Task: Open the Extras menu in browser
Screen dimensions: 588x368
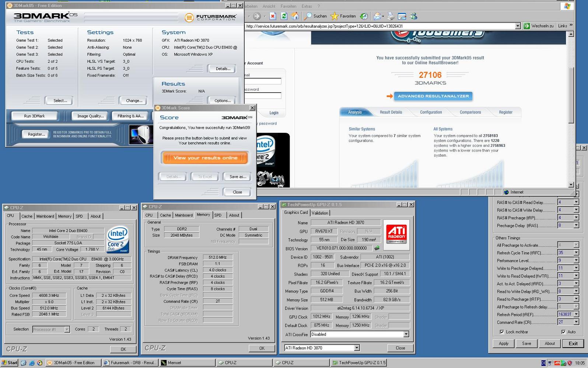Action: 307,6
